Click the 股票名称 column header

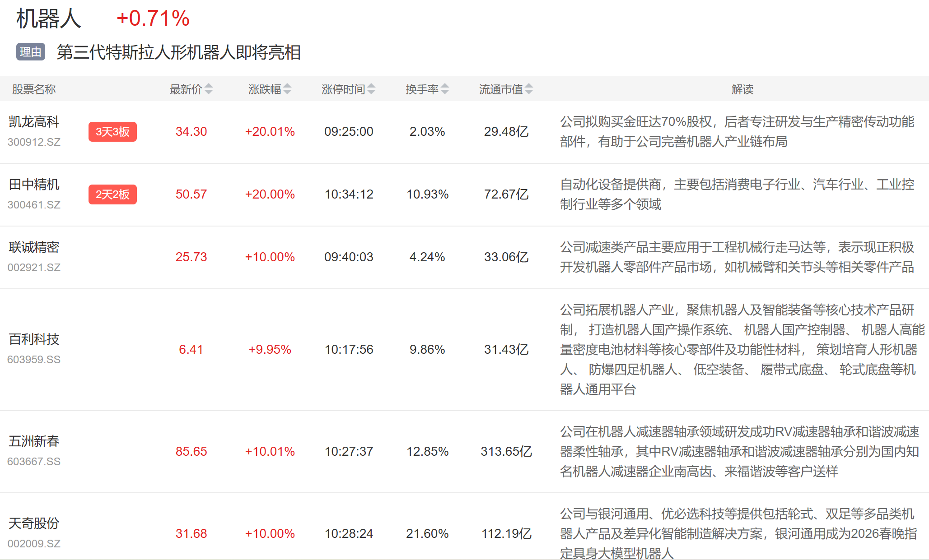34,89
